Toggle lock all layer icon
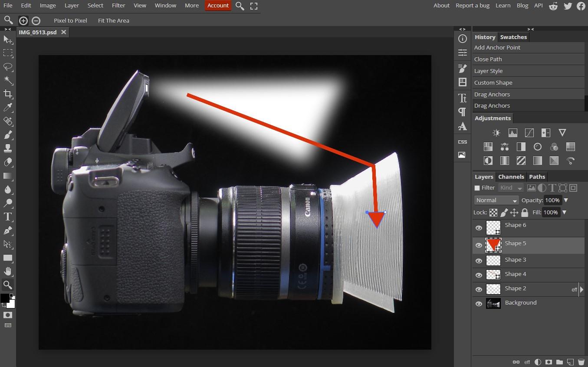Image resolution: width=588 pixels, height=367 pixels. [525, 213]
